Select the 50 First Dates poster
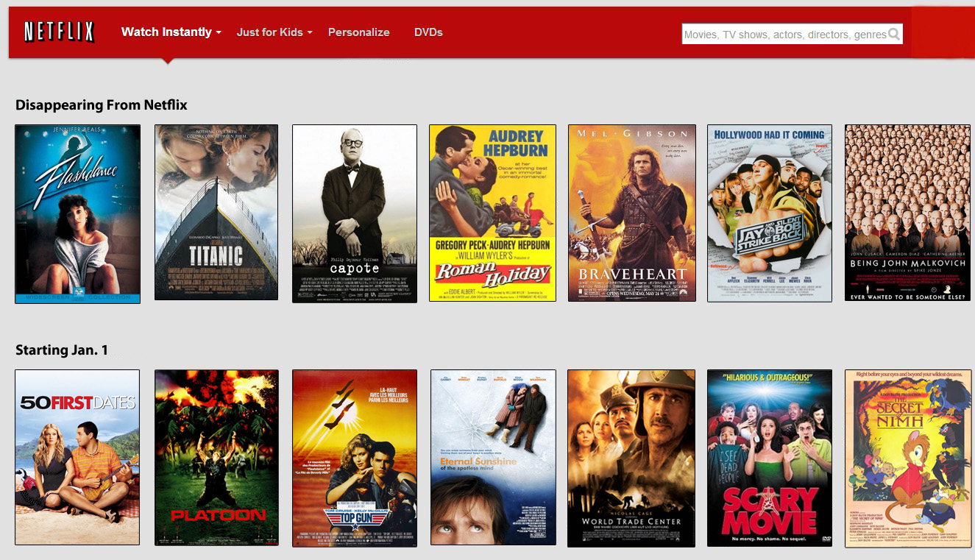Viewport: 975px width, 560px height. click(77, 457)
